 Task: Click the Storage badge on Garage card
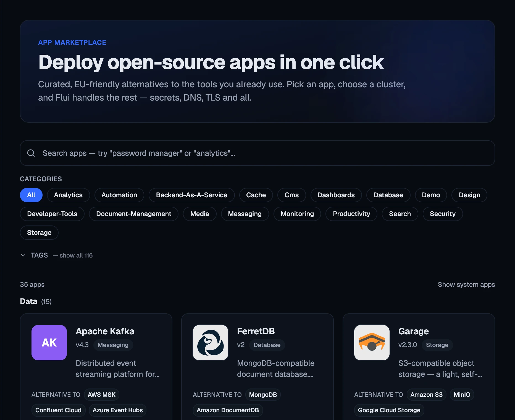(x=437, y=345)
